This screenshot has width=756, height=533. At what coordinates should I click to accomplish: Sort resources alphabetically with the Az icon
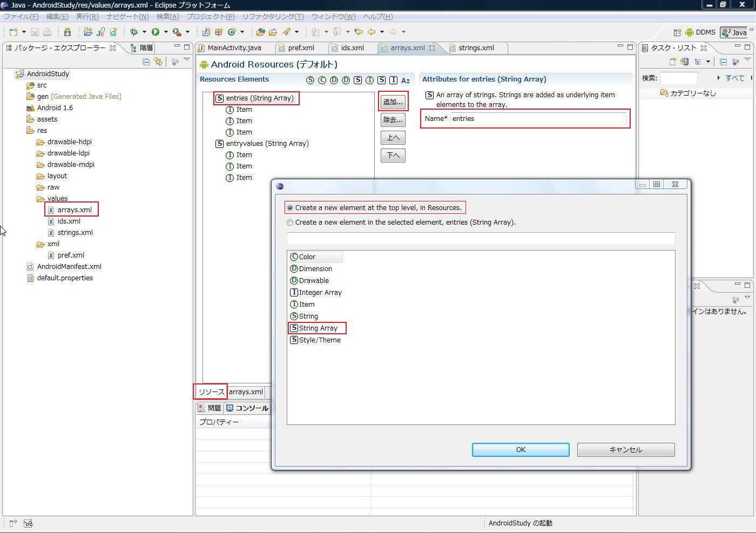406,80
